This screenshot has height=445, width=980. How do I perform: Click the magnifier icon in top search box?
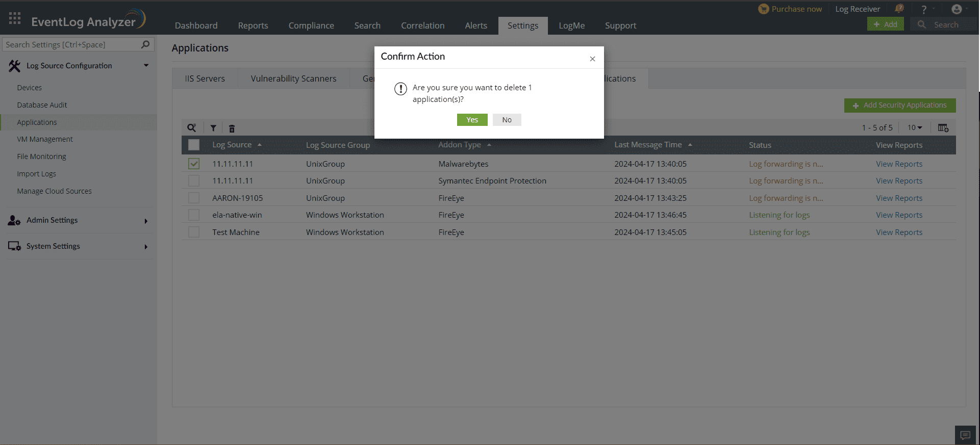[921, 24]
